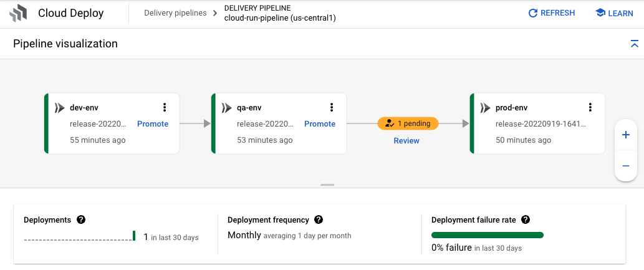Open the prod-env three-dot options menu
The image size is (644, 270).
coord(590,107)
